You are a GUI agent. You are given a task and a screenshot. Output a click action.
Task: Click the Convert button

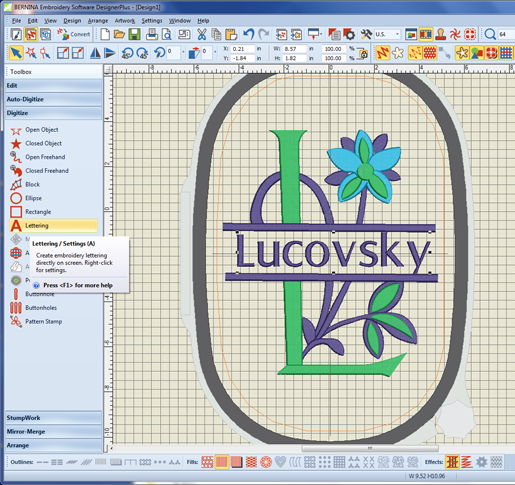(73, 34)
